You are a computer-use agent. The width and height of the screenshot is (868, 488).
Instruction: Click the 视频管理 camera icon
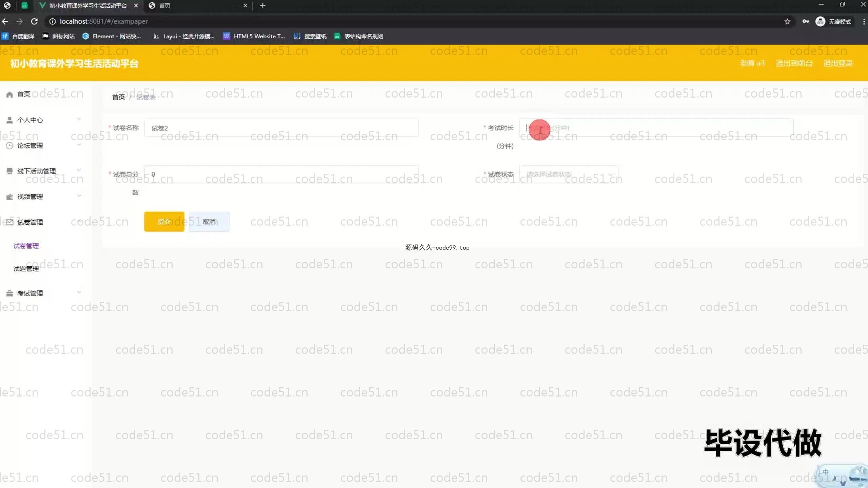pos(9,197)
